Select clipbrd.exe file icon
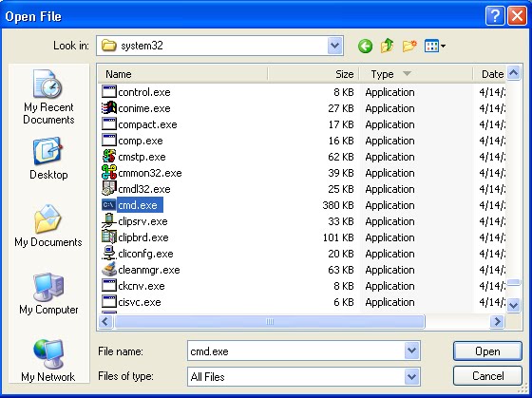532x398 pixels. point(109,237)
